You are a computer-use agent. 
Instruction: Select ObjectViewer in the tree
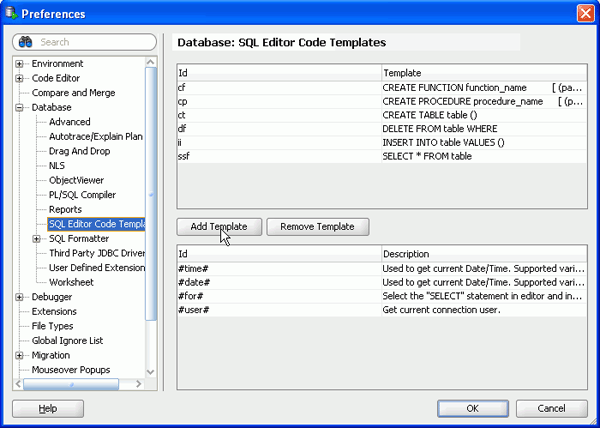tap(77, 180)
